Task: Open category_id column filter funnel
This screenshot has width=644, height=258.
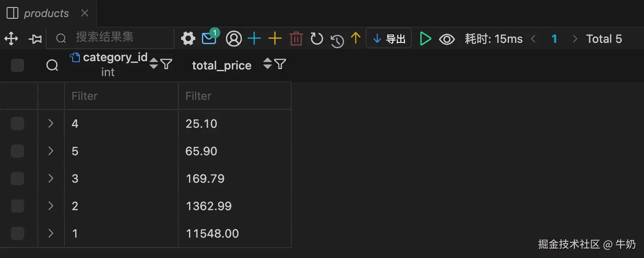Action: click(166, 64)
